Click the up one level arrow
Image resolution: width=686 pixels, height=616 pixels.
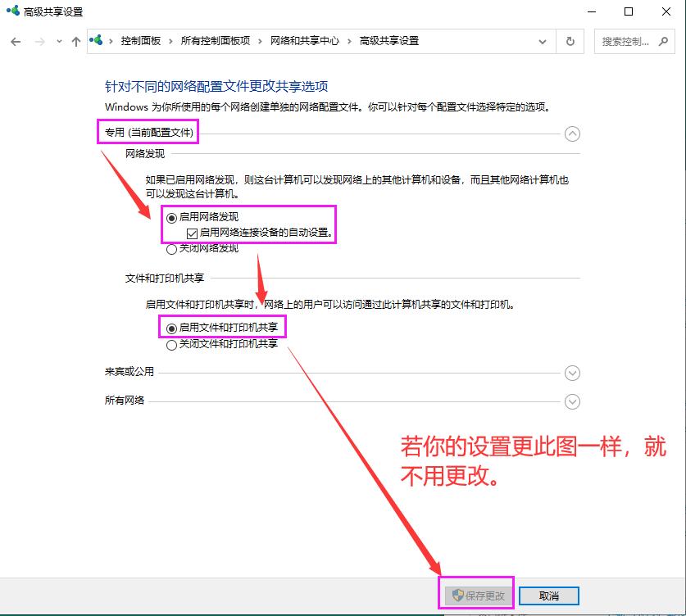pyautogui.click(x=75, y=42)
